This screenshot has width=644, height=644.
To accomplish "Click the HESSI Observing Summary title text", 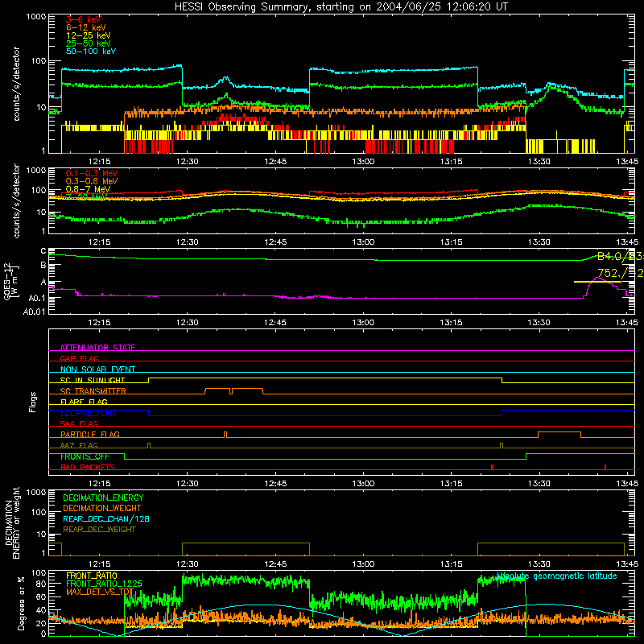I will 341,7.
